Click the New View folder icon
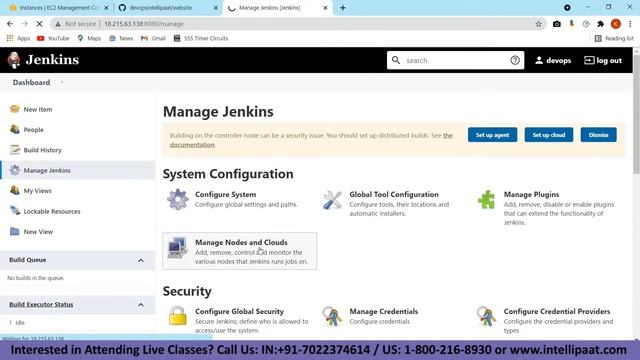 pyautogui.click(x=15, y=231)
